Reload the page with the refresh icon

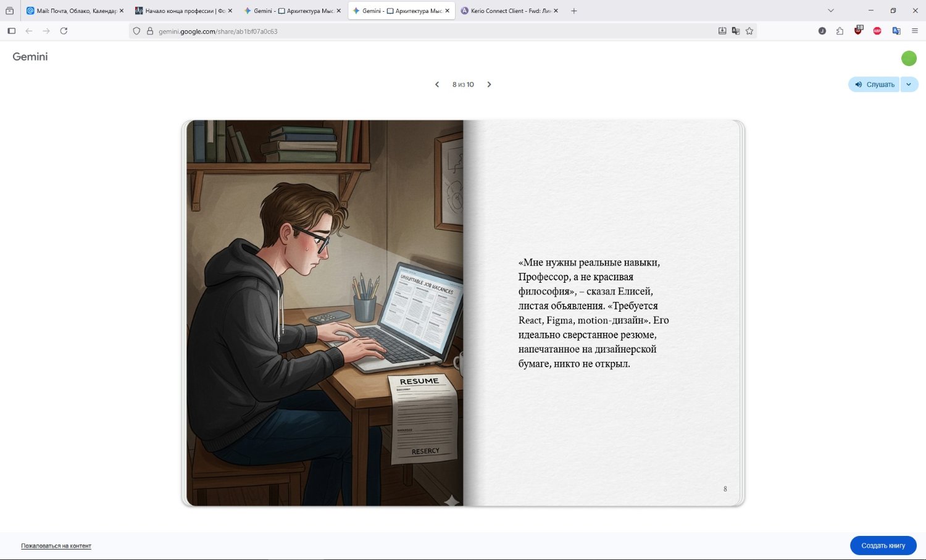64,31
